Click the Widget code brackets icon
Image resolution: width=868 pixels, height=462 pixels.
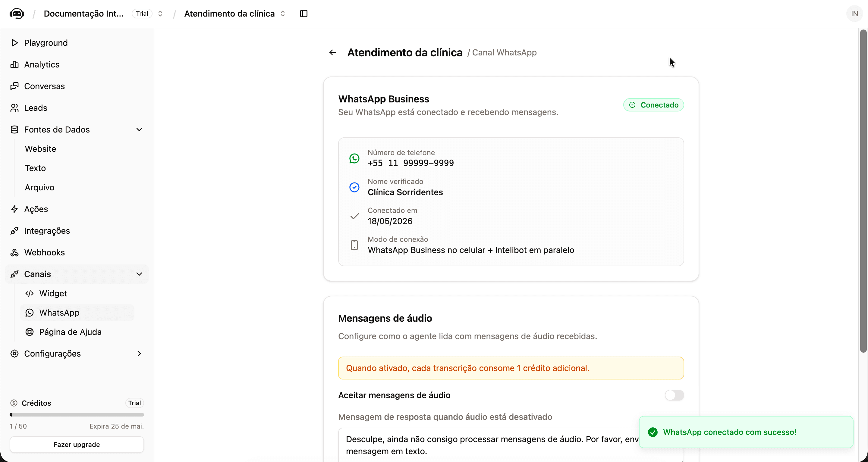(30, 293)
